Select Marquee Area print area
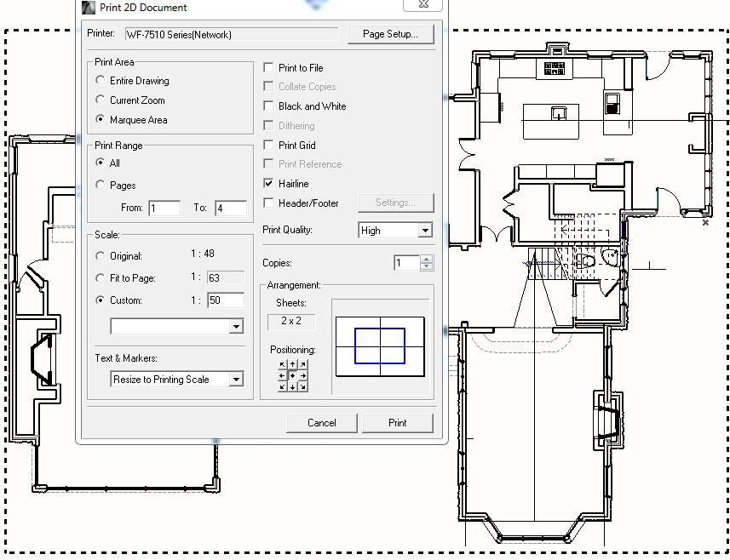The height and width of the screenshot is (560, 730). click(x=100, y=119)
